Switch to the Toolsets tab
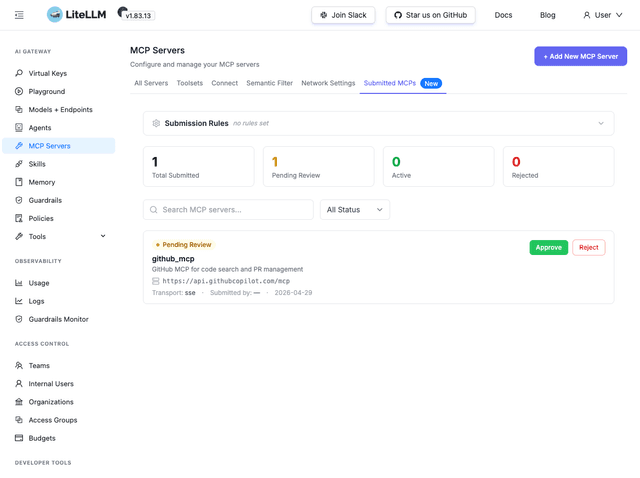 coord(190,83)
